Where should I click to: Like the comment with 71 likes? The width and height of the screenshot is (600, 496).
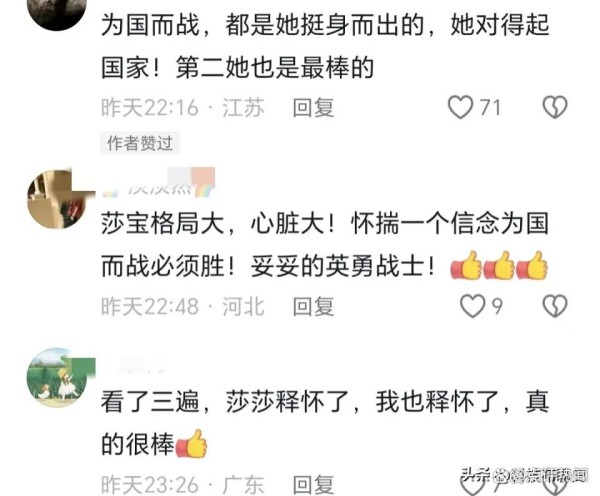460,107
